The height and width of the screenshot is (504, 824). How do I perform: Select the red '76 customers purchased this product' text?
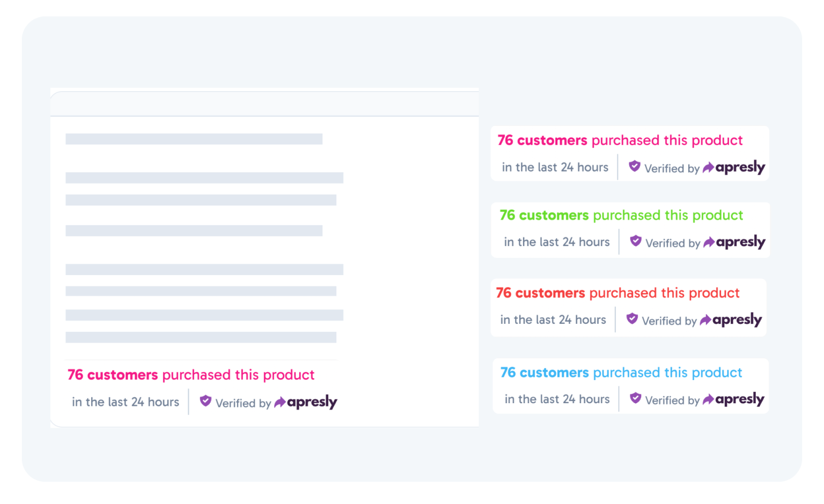click(x=617, y=293)
